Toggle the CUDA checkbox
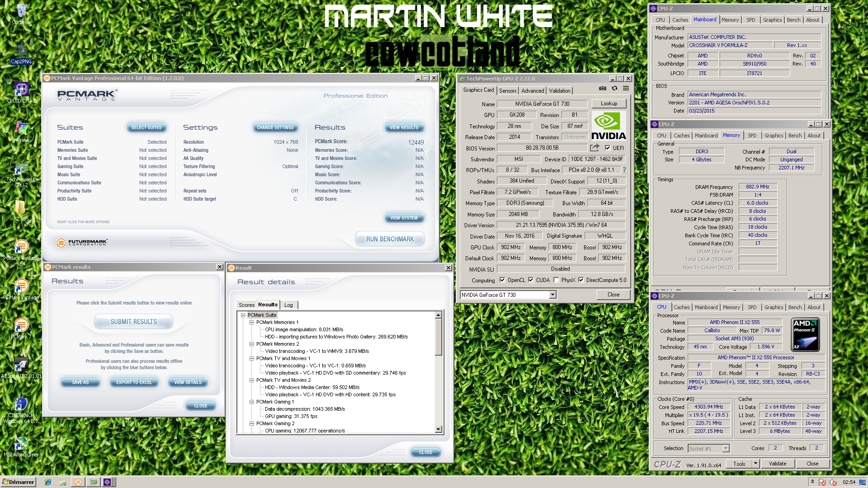This screenshot has height=488, width=868. point(531,280)
